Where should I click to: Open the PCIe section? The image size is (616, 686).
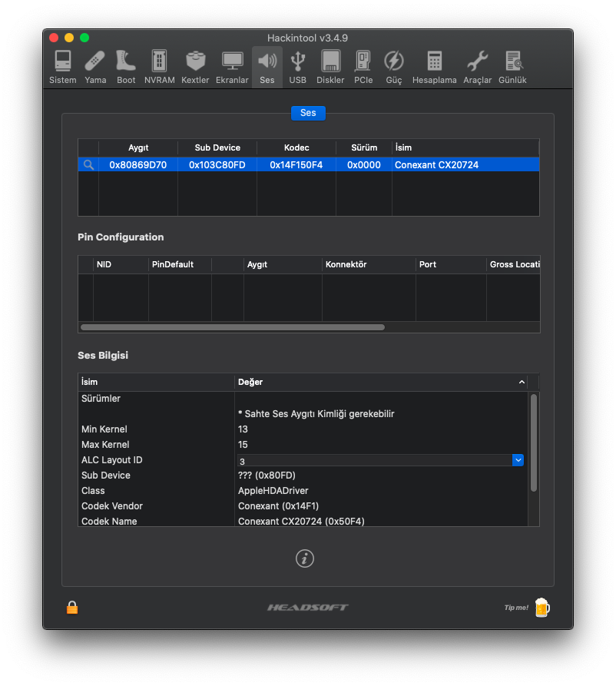363,66
